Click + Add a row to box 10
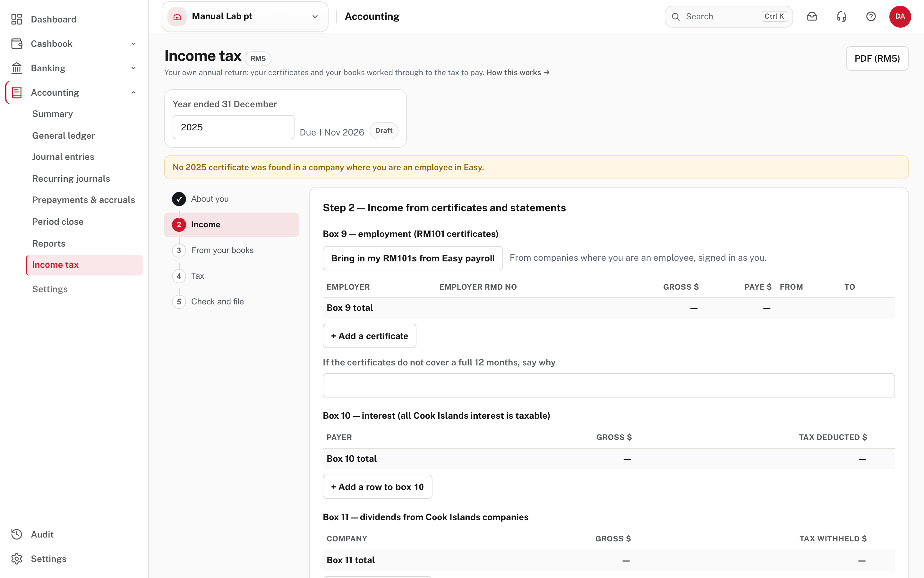The height and width of the screenshot is (578, 924). click(377, 486)
